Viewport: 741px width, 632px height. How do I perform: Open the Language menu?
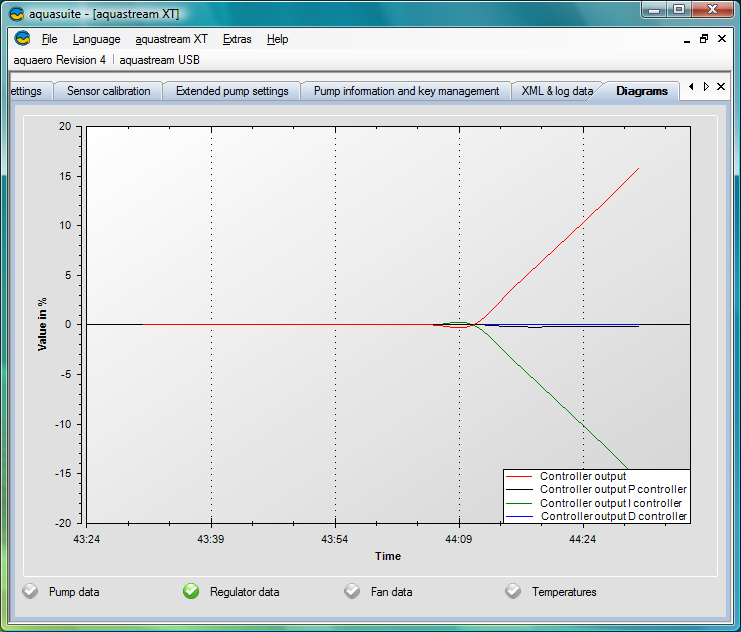pyautogui.click(x=96, y=39)
